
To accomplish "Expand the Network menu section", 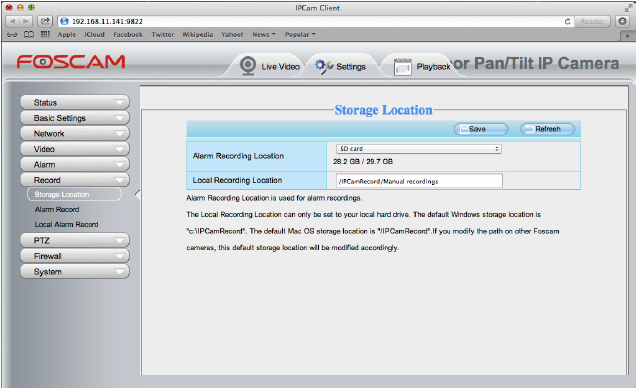I will tap(75, 133).
